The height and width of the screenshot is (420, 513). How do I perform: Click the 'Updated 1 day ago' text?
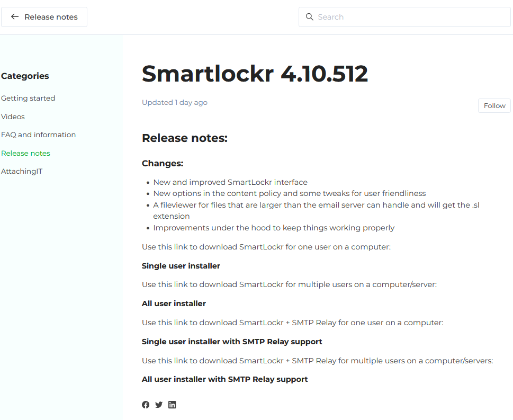175,102
